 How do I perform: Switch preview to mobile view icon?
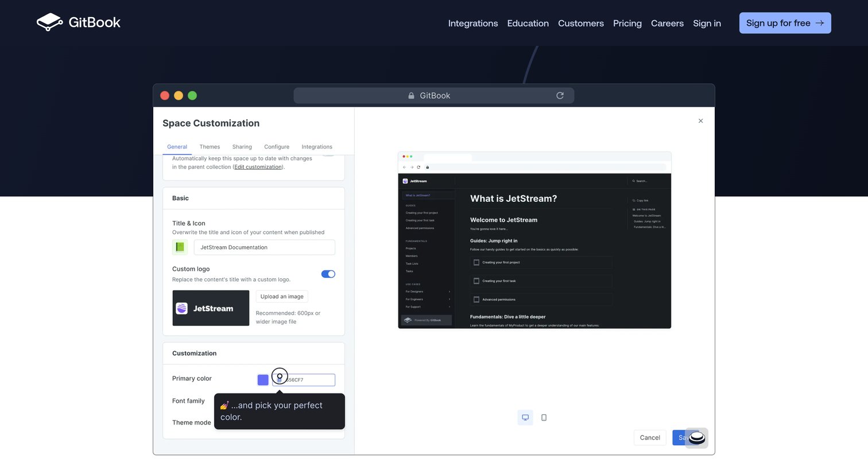[x=544, y=418]
